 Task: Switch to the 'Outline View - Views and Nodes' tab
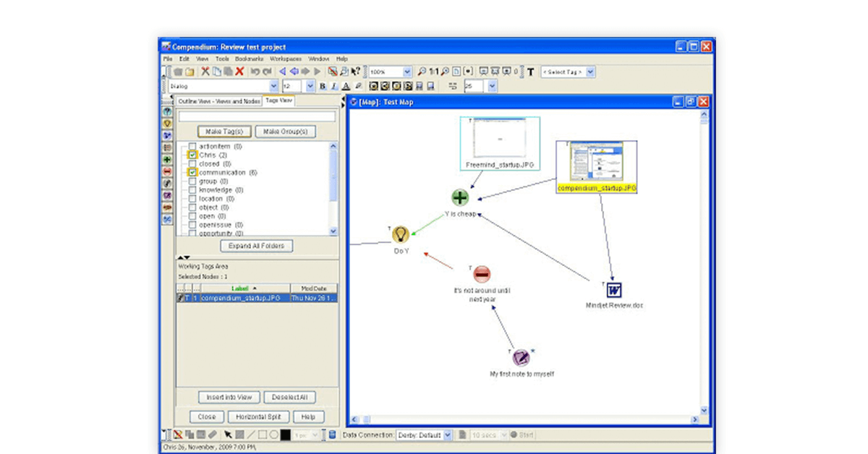(x=221, y=100)
